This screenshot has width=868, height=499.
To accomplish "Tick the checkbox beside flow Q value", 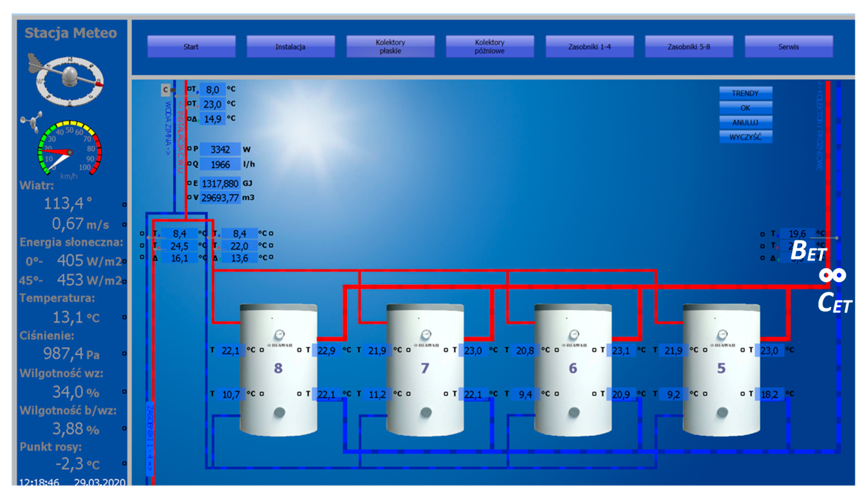I will click(x=189, y=164).
